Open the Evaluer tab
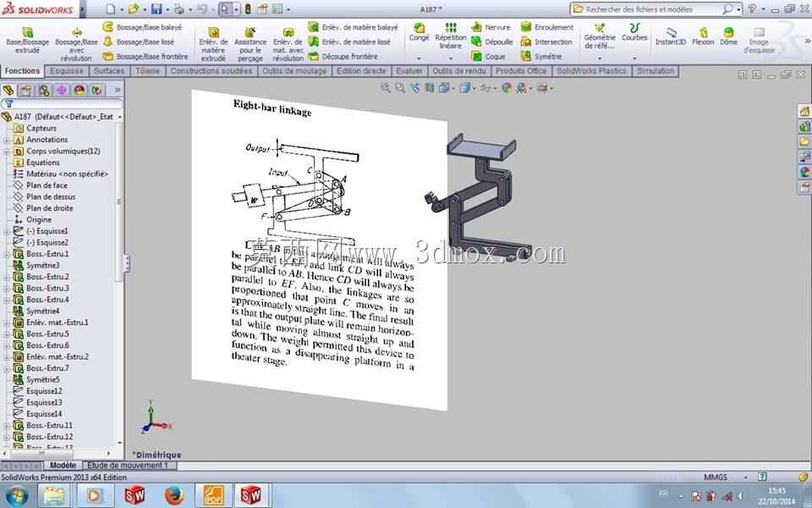The image size is (812, 508). 409,71
